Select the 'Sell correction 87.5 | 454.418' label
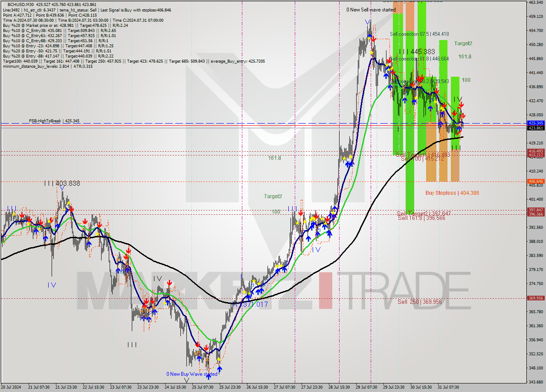546x392 pixels. pos(419,34)
